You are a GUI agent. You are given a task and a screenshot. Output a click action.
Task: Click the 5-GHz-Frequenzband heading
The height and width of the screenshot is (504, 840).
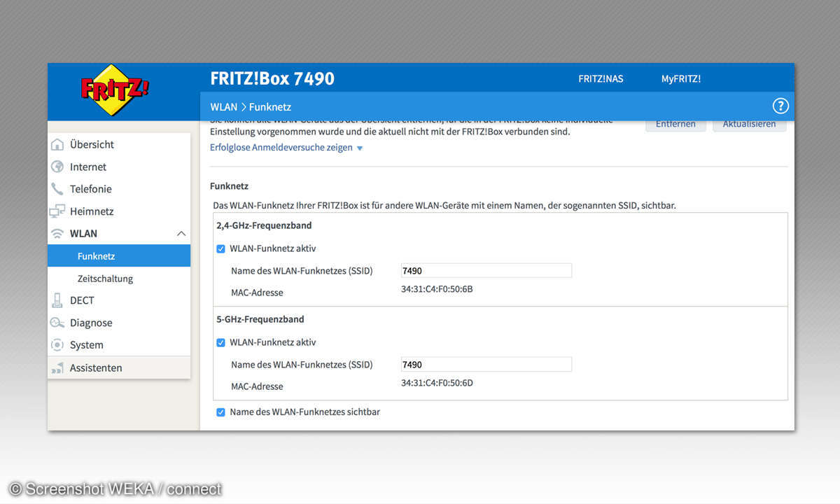pyautogui.click(x=260, y=319)
